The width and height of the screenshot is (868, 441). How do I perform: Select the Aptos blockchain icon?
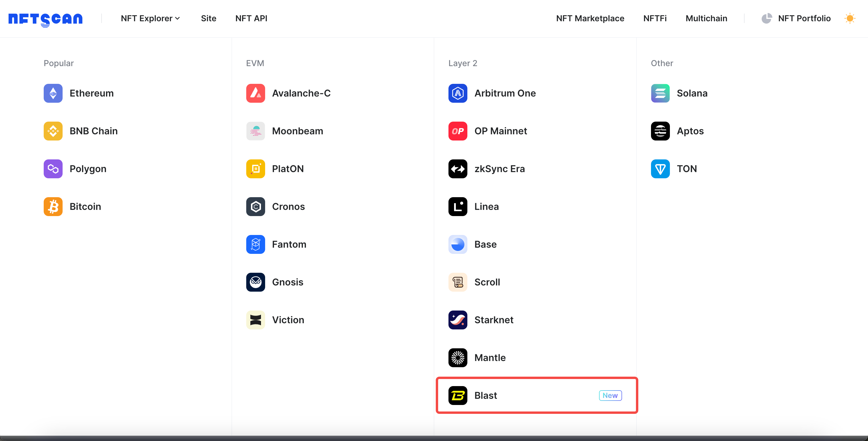coord(660,130)
